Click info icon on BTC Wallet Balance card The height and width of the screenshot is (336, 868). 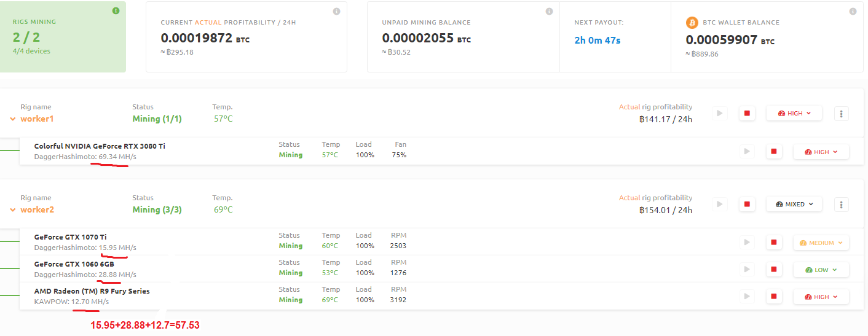point(852,11)
